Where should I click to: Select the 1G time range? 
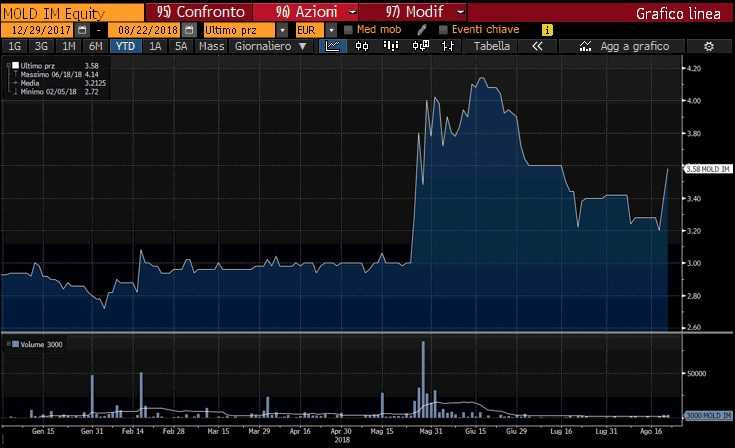point(15,46)
